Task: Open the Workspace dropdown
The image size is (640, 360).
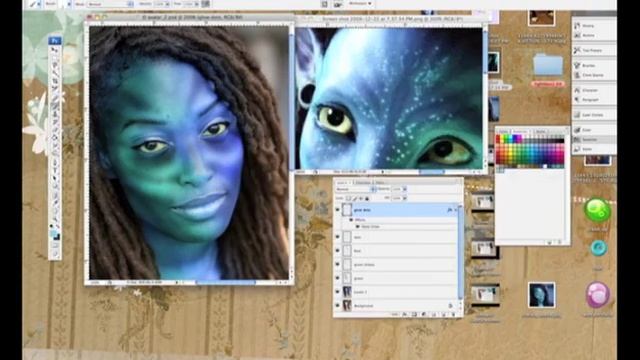Action: (x=360, y=4)
